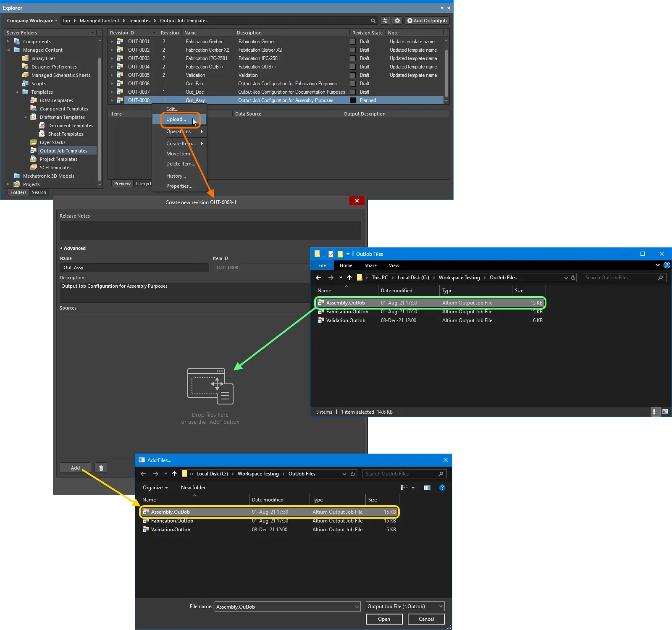672x630 pixels.
Task: Open the Company Workspace dropdown
Action: (32, 21)
